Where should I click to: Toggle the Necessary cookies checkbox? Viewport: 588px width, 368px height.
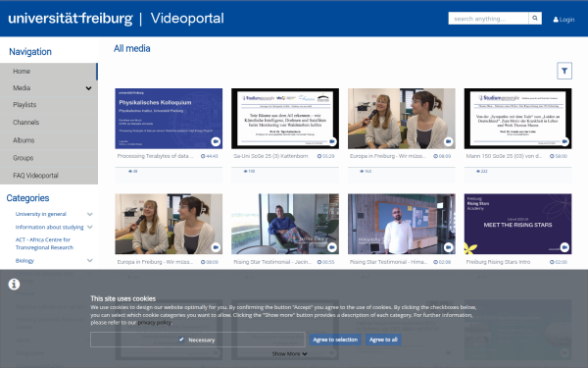[x=181, y=340]
